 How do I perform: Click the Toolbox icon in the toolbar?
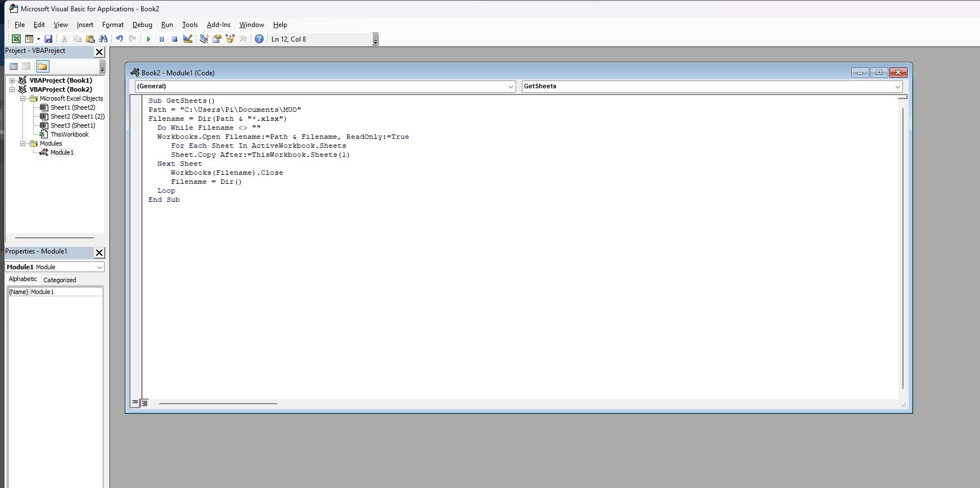(243, 39)
